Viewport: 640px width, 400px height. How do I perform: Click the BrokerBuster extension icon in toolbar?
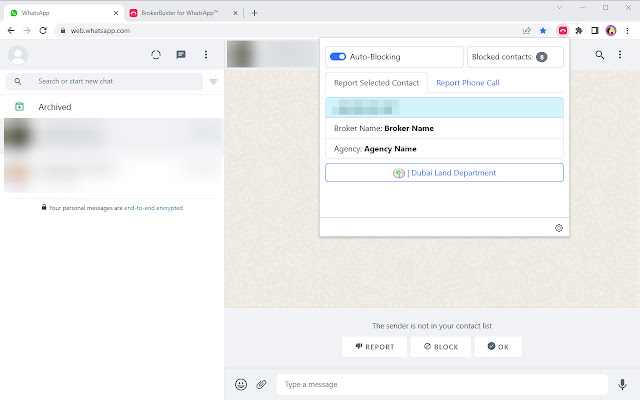[563, 31]
